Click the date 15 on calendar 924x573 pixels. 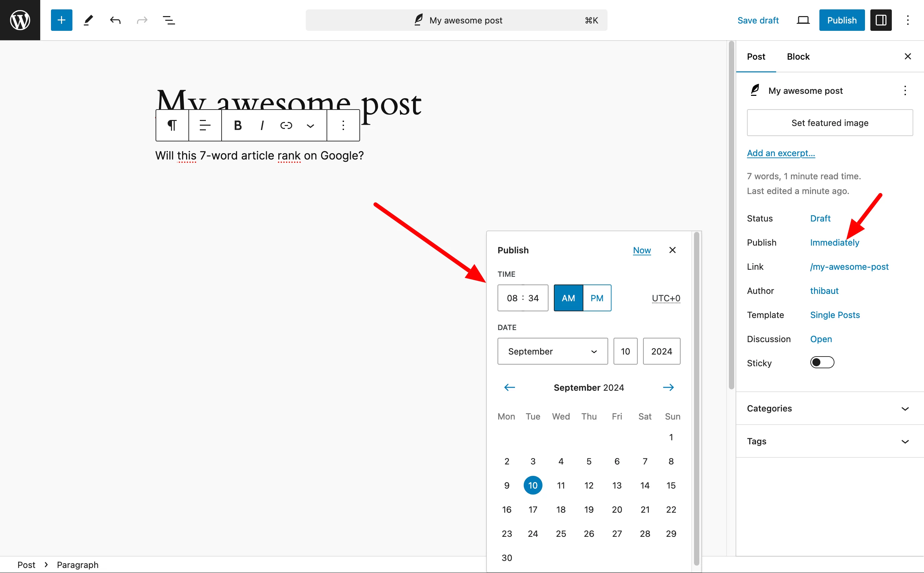point(672,485)
